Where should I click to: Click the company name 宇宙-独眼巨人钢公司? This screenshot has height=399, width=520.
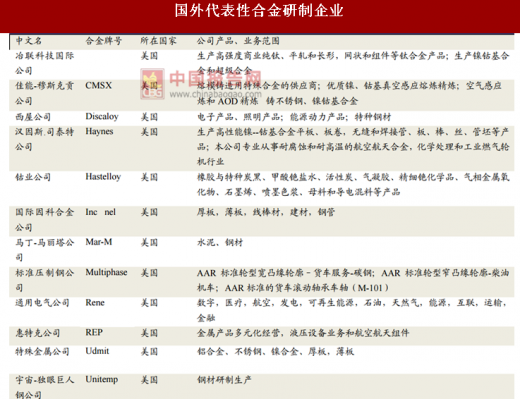coord(45,387)
